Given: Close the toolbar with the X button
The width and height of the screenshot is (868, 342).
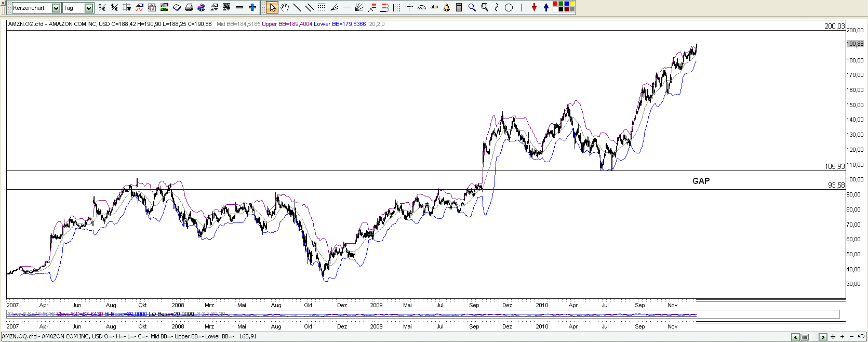Looking at the screenshot, I should pyautogui.click(x=3, y=3).
